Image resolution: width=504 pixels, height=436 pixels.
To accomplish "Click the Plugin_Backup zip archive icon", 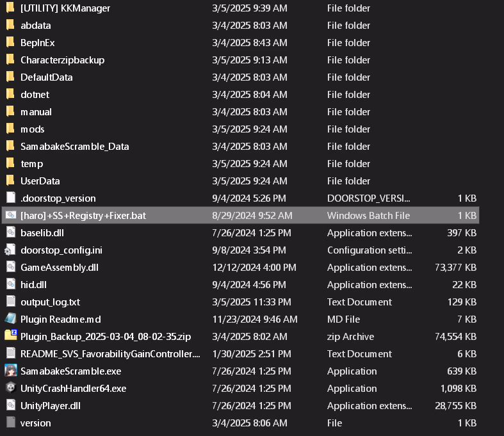I will [10, 336].
